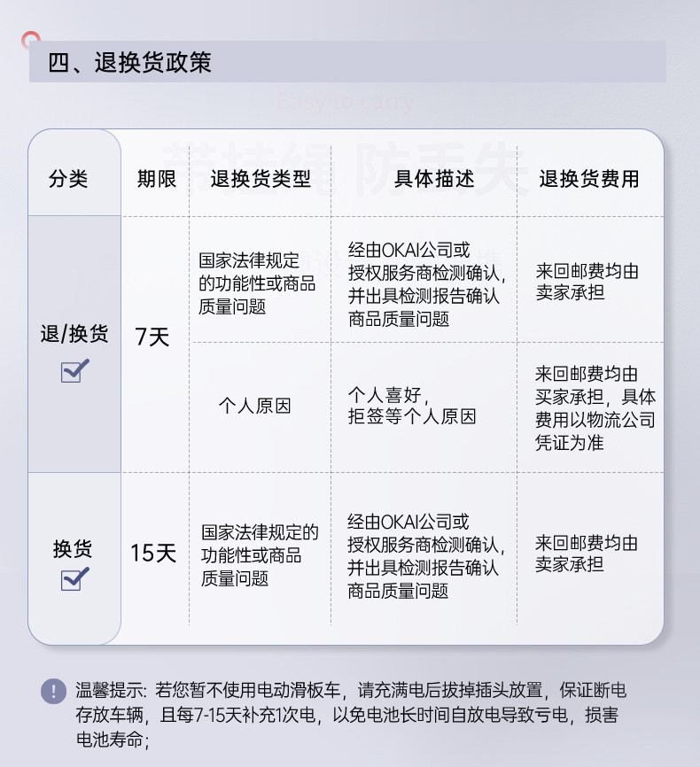Click the 温馨提示 reminder text
Screen dimensions: 700x767
click(x=351, y=715)
